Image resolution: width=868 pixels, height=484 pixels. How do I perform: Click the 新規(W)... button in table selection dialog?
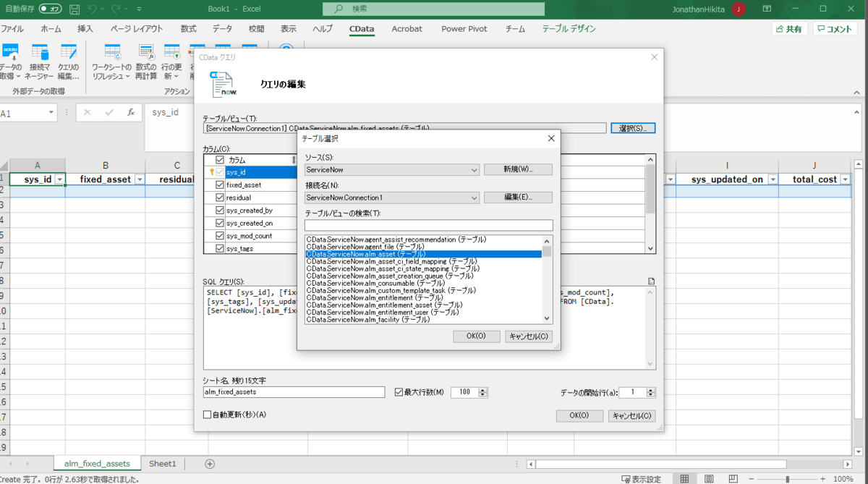(518, 169)
